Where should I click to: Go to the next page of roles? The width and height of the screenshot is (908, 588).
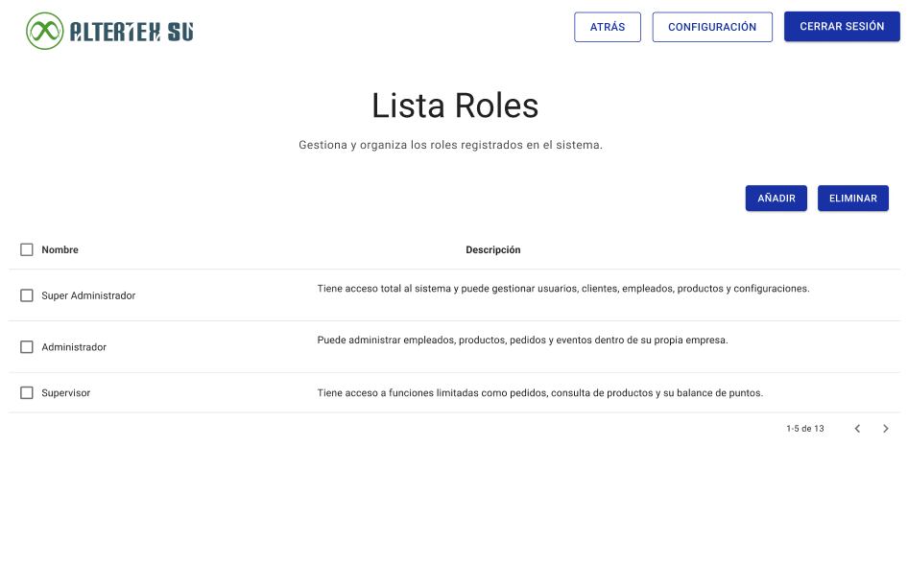tap(885, 428)
